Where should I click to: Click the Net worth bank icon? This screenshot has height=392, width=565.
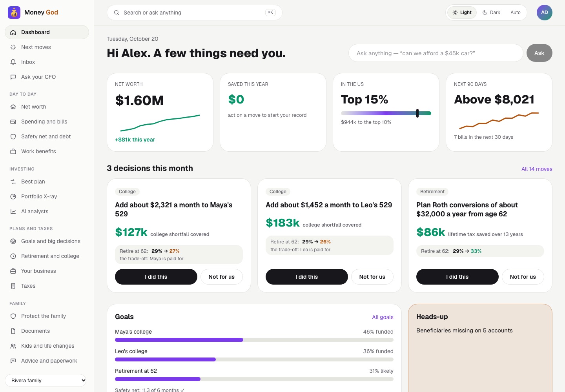pyautogui.click(x=13, y=107)
